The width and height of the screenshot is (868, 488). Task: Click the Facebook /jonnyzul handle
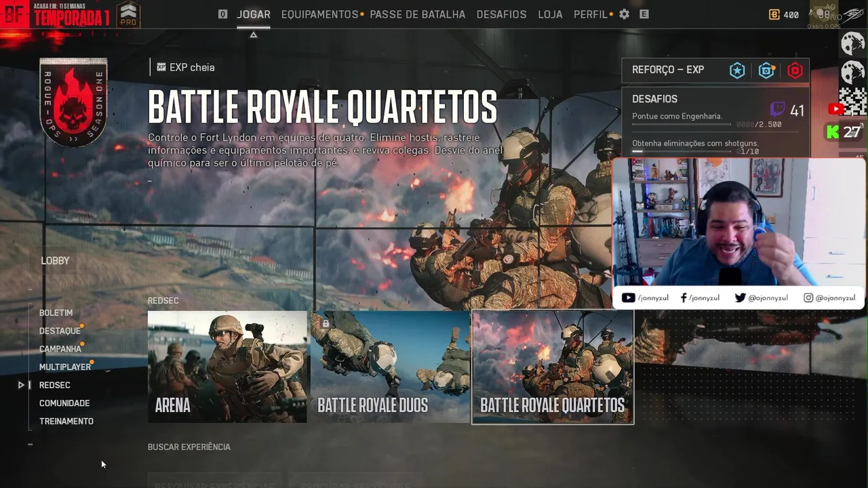pos(699,298)
